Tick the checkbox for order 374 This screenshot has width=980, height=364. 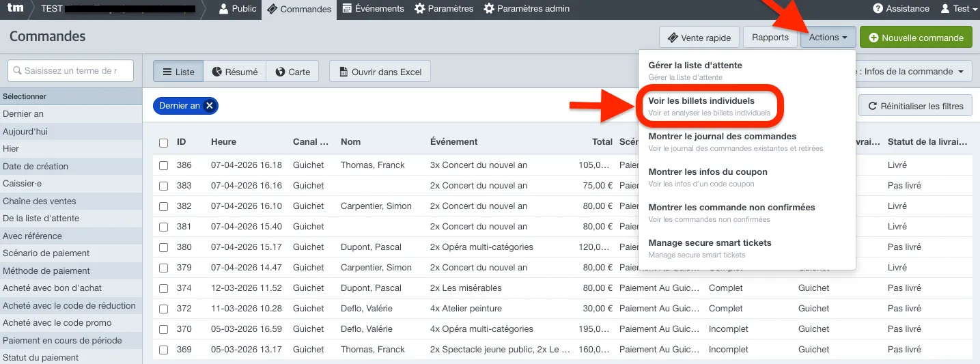pos(163,288)
